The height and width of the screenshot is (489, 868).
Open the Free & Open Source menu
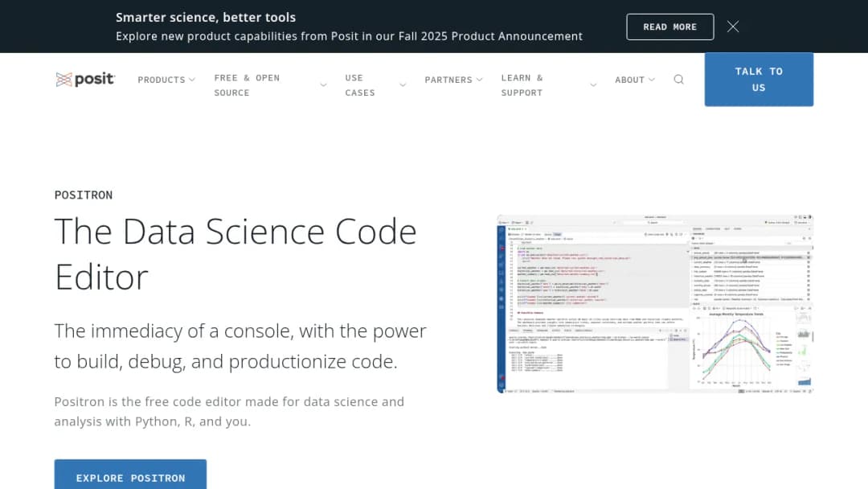coord(247,85)
